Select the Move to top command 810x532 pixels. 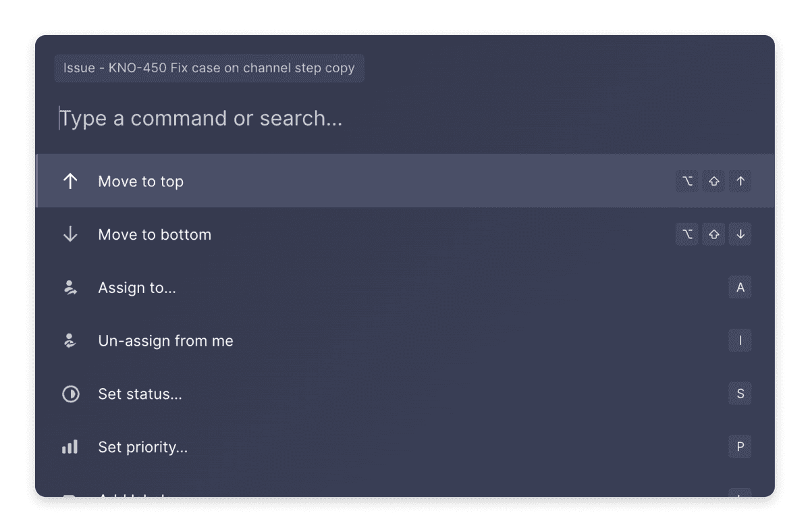tap(140, 181)
